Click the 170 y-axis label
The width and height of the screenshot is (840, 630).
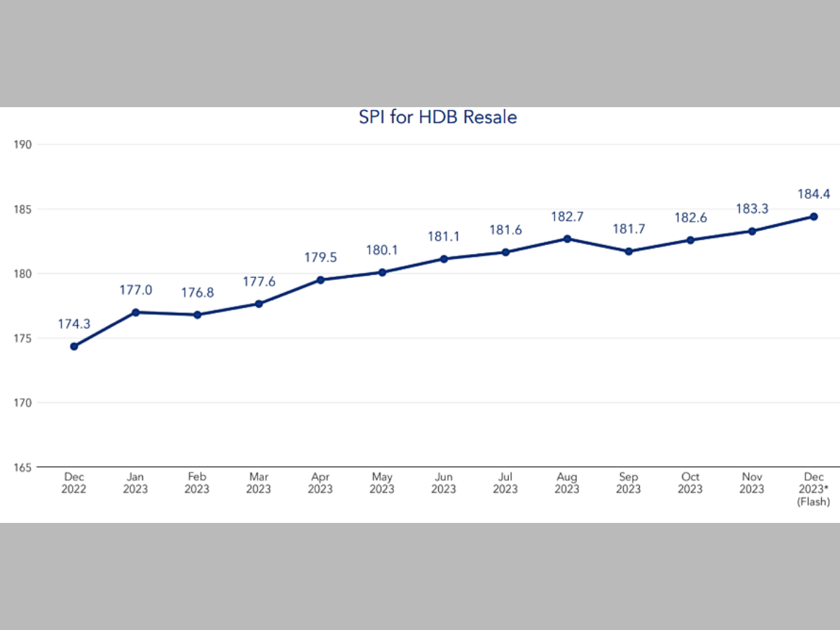tap(23, 402)
